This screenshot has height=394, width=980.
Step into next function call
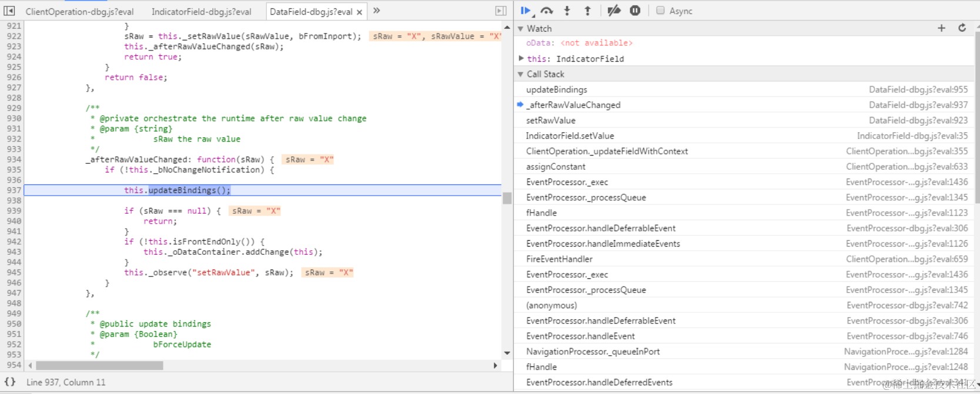point(567,11)
